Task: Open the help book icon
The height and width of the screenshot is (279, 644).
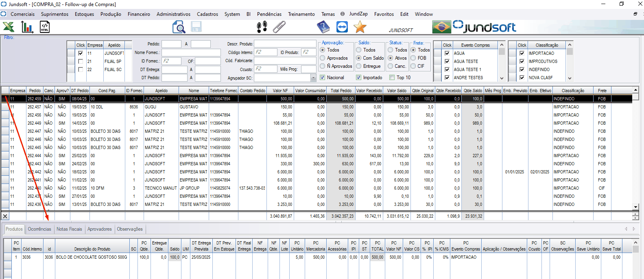Action: pos(323,27)
